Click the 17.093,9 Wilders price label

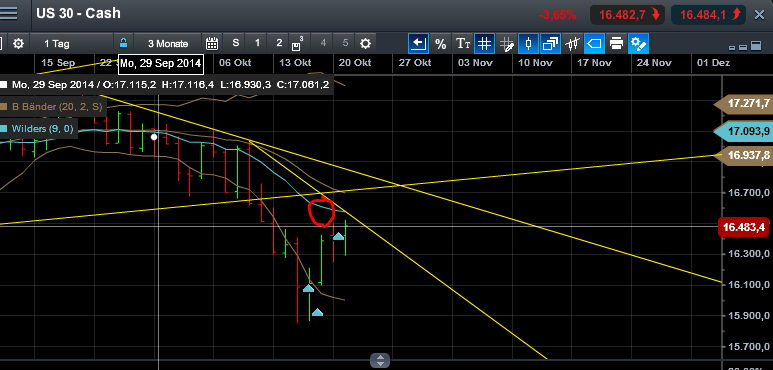tap(743, 132)
